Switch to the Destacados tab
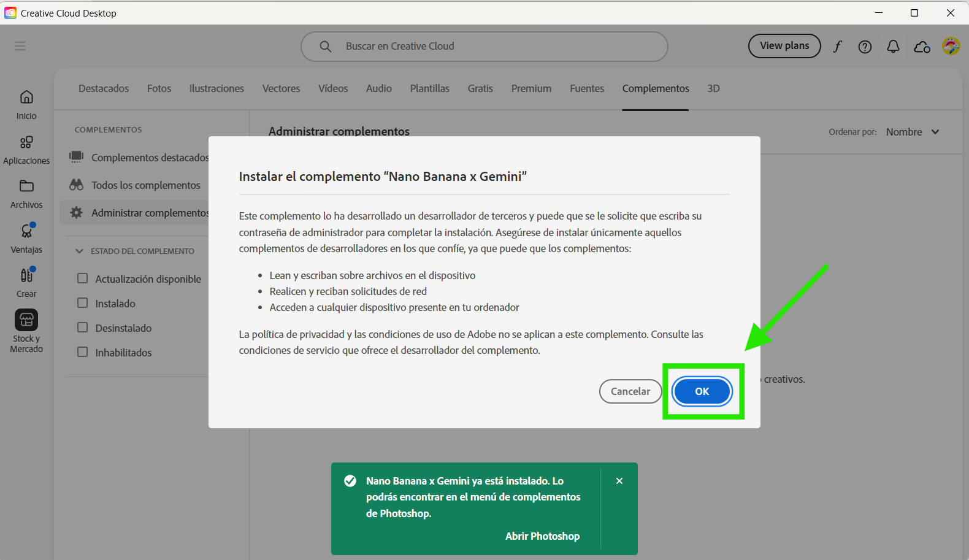 coord(104,88)
